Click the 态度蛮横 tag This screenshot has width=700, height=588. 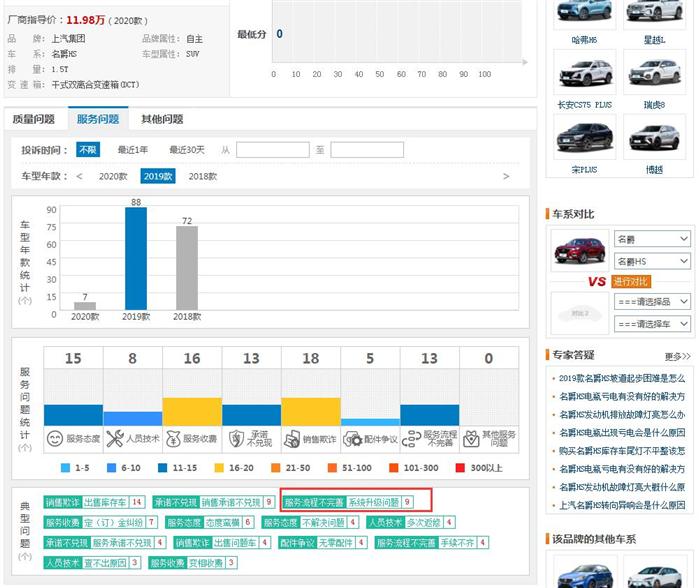210,522
